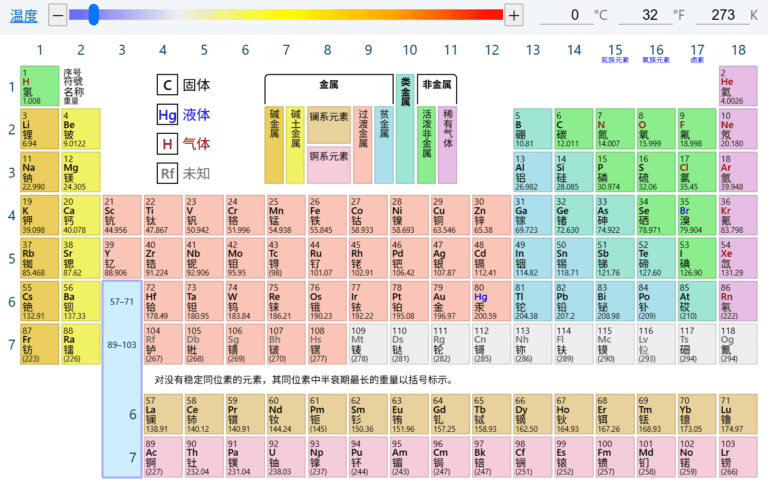This screenshot has width=768, height=487.
Task: Select the liquid state legend box Hg
Action: pos(167,115)
